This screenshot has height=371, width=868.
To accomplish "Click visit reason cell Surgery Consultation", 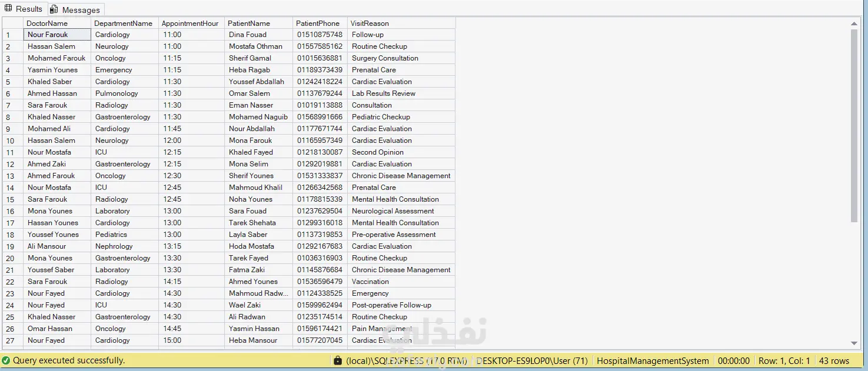I will [401, 58].
